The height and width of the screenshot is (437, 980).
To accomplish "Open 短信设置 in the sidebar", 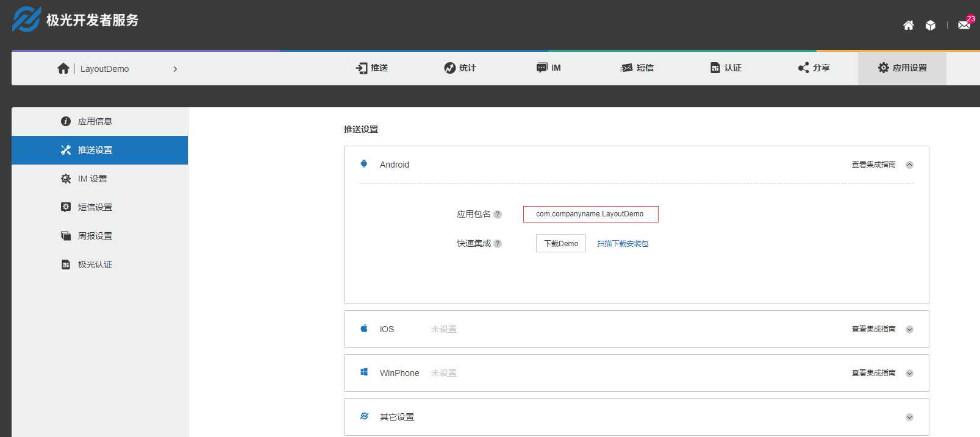I will click(x=99, y=207).
